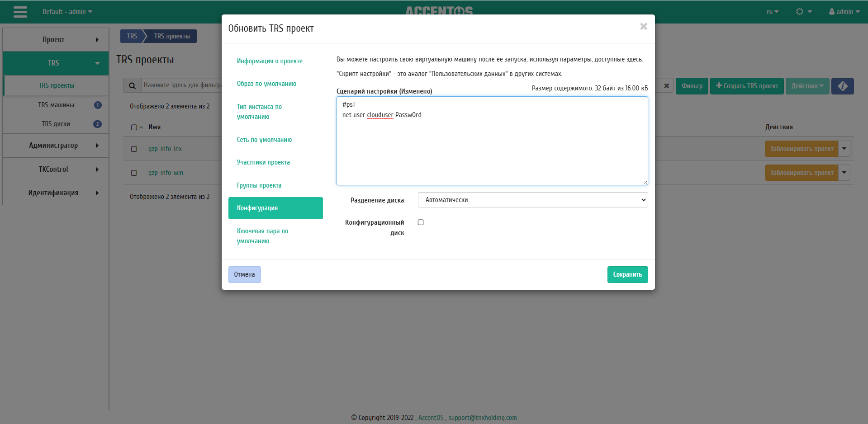This screenshot has width=868, height=424.
Task: Expand the Проект sidebar section
Action: (x=56, y=40)
